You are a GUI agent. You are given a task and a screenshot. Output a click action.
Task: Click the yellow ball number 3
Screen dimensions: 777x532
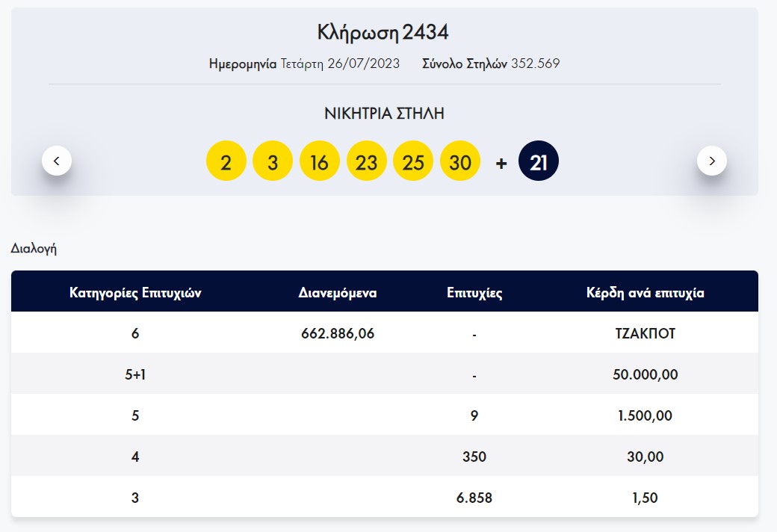coord(273,162)
